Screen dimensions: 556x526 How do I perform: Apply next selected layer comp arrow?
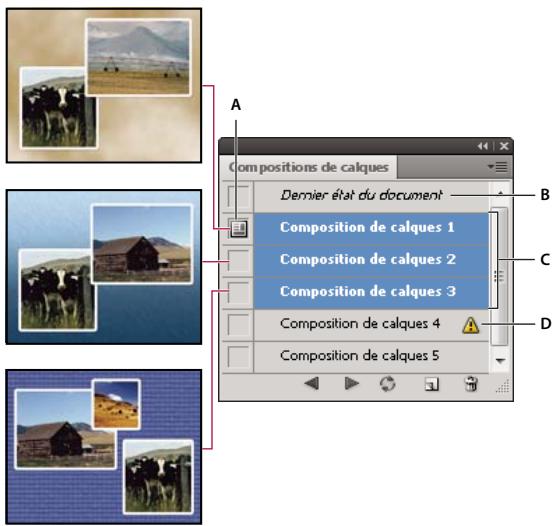pyautogui.click(x=352, y=383)
